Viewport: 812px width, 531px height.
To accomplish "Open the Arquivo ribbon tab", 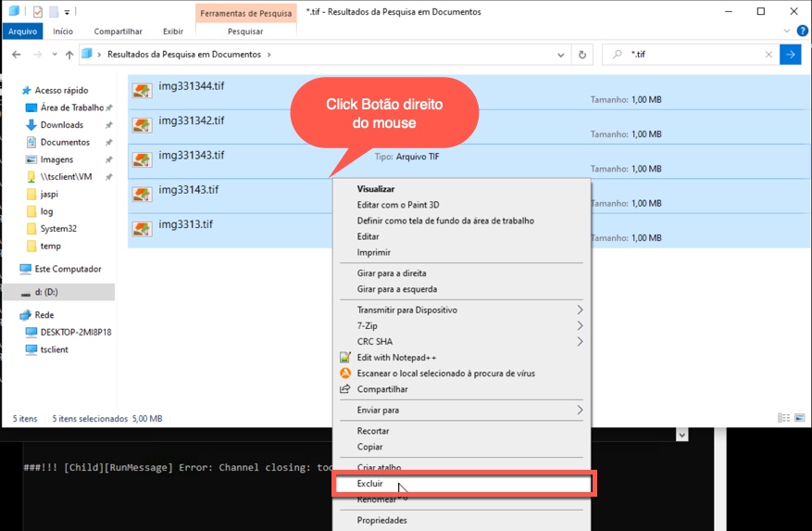I will 23,32.
